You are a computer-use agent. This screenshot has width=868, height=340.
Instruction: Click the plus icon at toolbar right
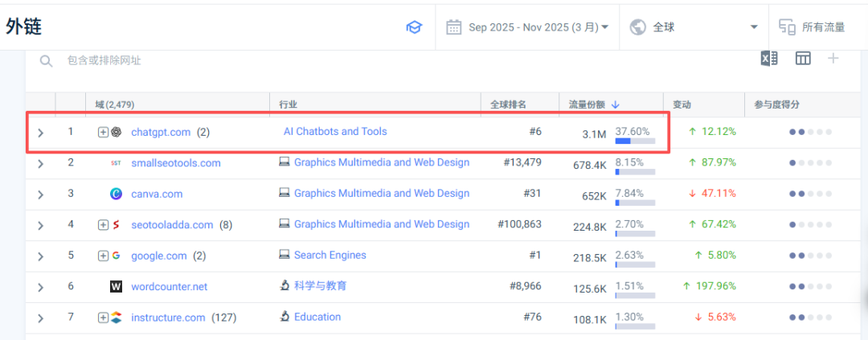coord(833,58)
